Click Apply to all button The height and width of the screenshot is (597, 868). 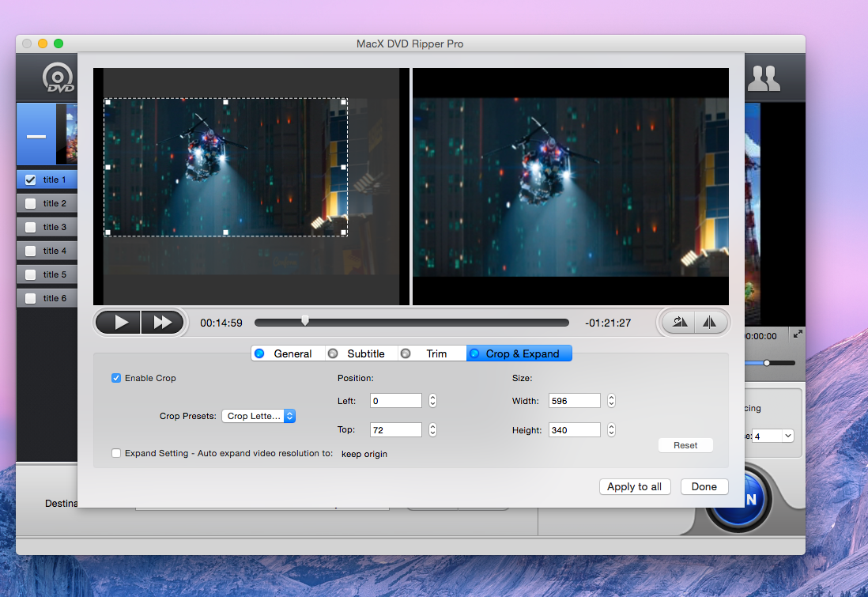coord(634,487)
